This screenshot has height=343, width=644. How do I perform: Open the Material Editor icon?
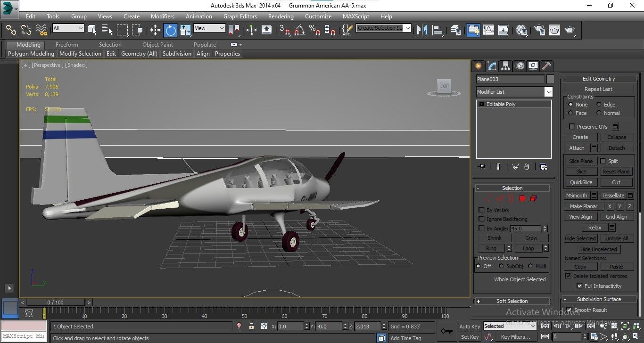pyautogui.click(x=521, y=30)
